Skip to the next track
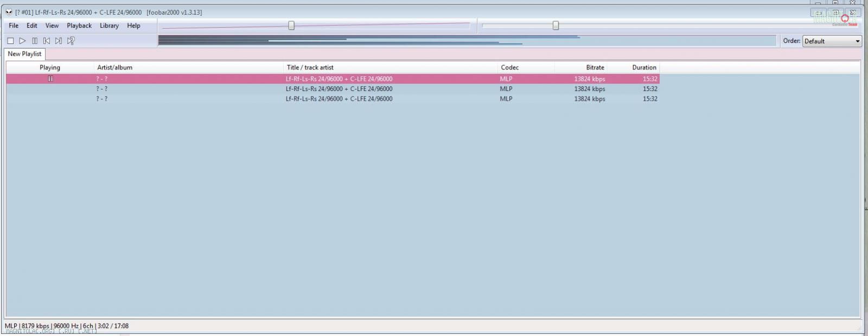The height and width of the screenshot is (336, 868). (59, 41)
